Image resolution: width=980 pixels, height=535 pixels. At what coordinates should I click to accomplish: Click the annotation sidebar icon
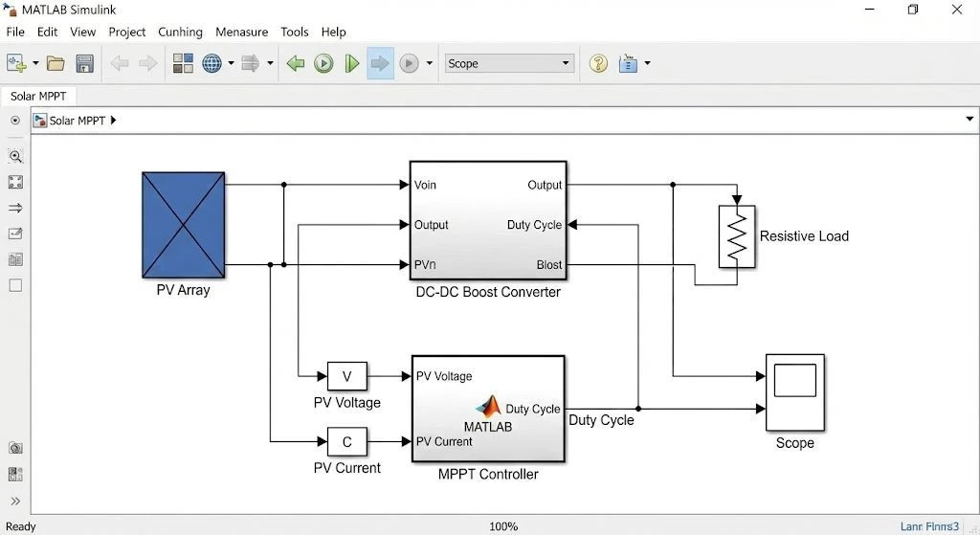coord(15,234)
